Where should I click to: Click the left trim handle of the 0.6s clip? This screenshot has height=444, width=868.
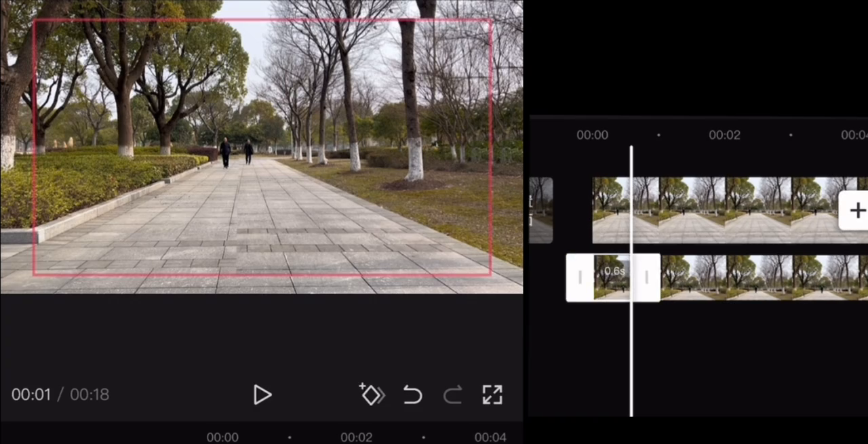point(580,277)
